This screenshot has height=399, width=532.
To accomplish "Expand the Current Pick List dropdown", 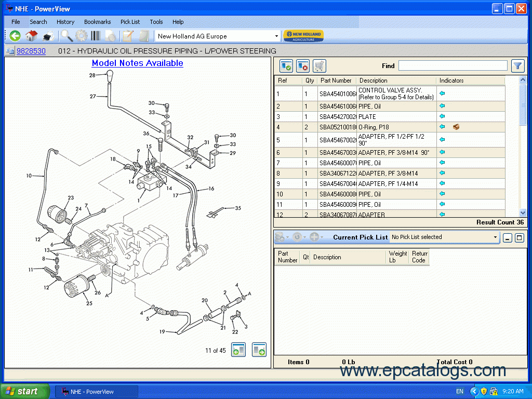I will click(x=495, y=237).
